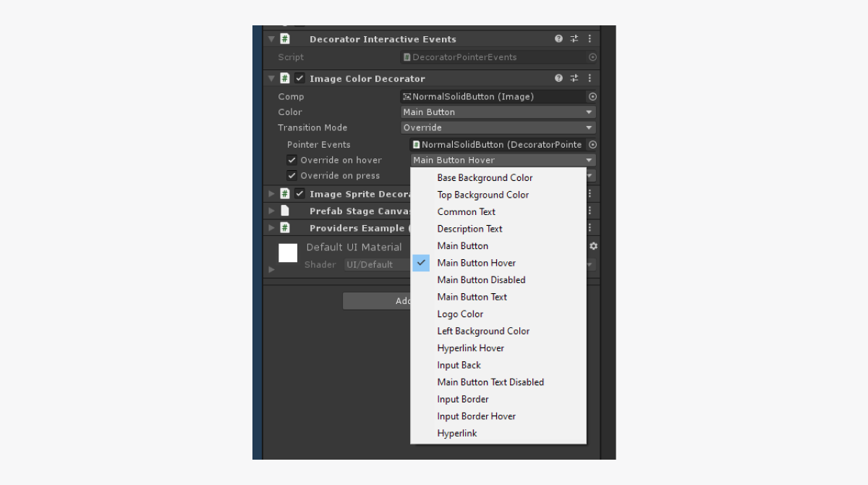Click object picker for Pointer Events field
The image size is (868, 485).
pyautogui.click(x=592, y=145)
